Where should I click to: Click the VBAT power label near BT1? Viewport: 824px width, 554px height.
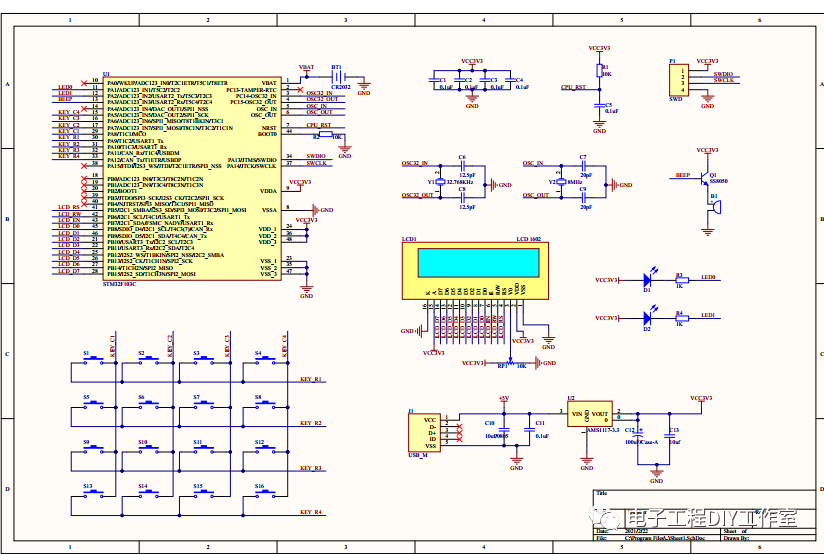tap(306, 67)
